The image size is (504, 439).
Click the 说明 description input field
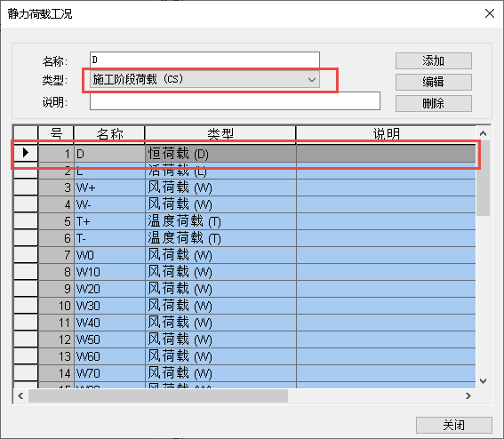(235, 101)
